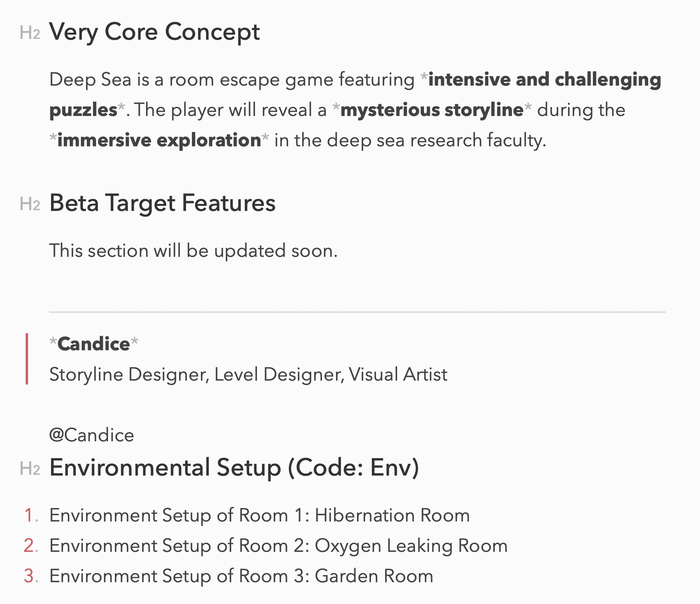Click bold text "mysterious storyline"
Viewport: 700px width, 604px height.
coord(431,110)
